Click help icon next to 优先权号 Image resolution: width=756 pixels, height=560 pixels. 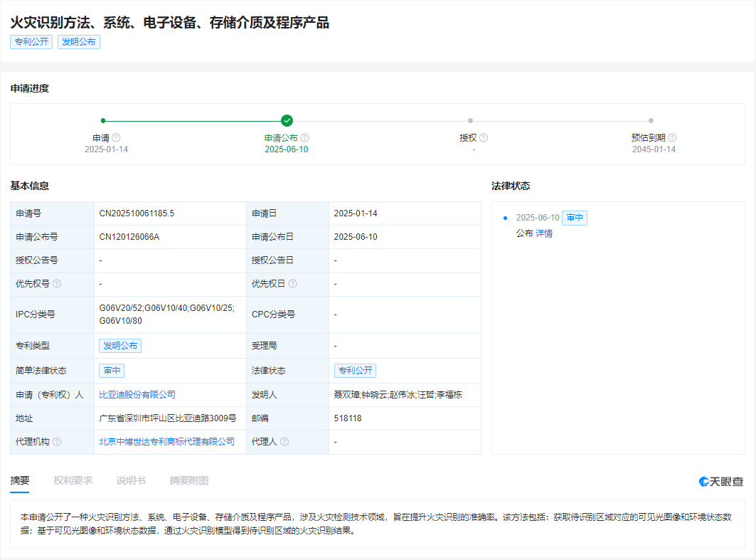point(57,283)
